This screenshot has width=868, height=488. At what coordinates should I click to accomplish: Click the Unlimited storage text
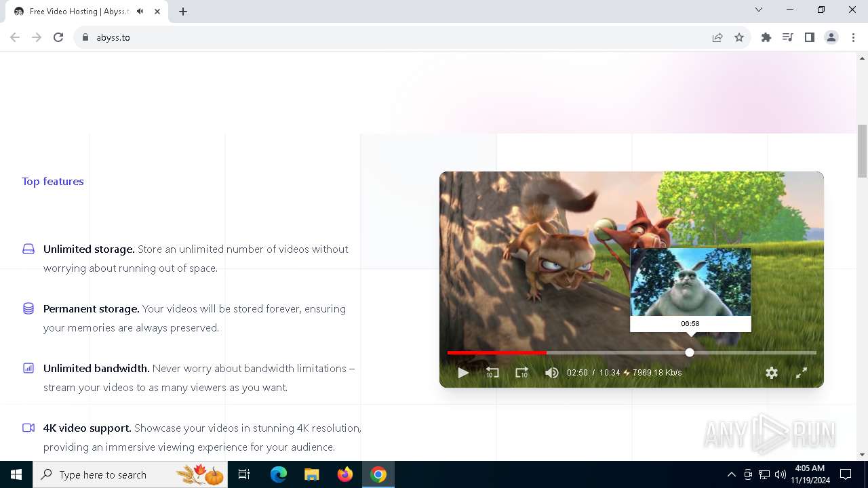(89, 249)
